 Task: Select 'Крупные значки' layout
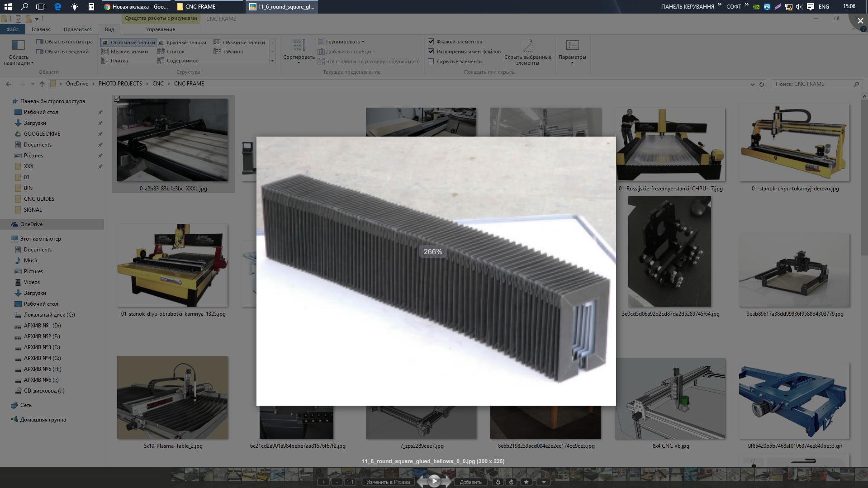pyautogui.click(x=182, y=43)
